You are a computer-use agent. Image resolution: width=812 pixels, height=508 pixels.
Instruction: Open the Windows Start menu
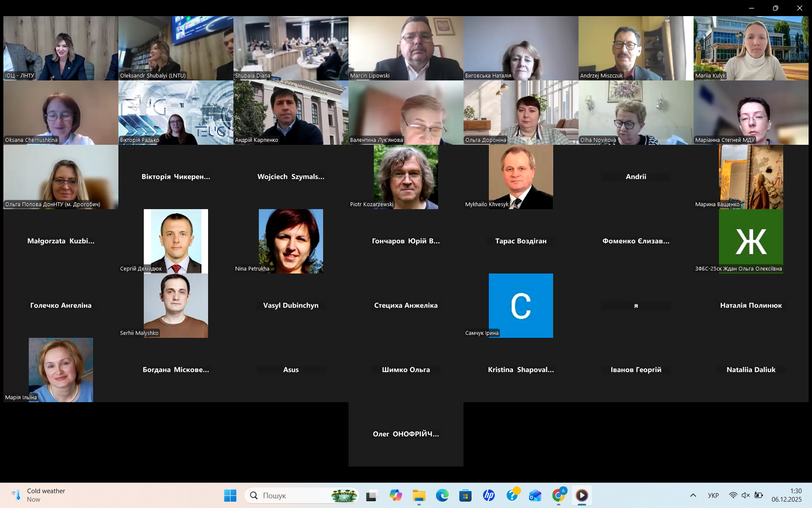click(x=230, y=495)
